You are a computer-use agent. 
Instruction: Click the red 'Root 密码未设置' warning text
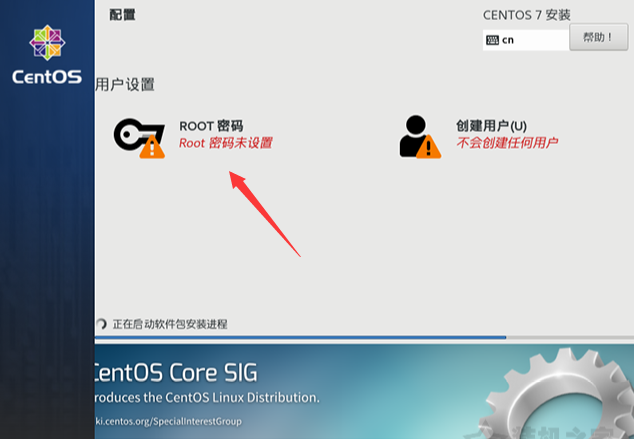[x=226, y=143]
